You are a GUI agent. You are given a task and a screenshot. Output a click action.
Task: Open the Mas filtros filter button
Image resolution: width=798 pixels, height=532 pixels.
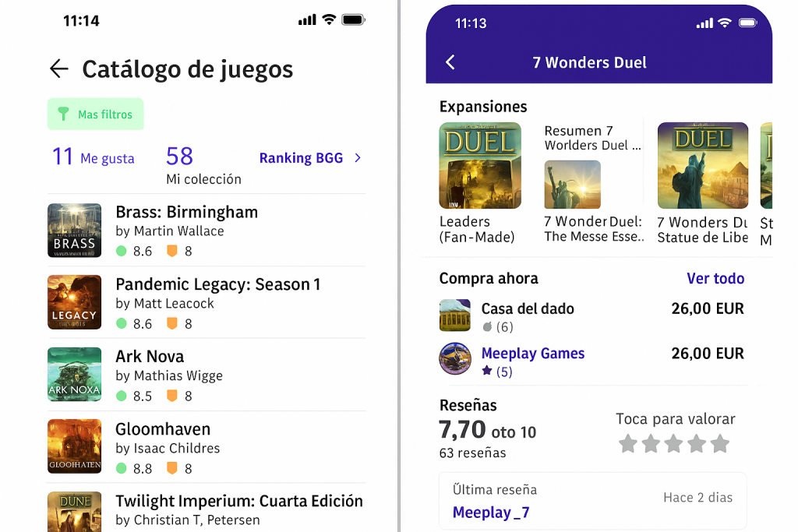(96, 114)
